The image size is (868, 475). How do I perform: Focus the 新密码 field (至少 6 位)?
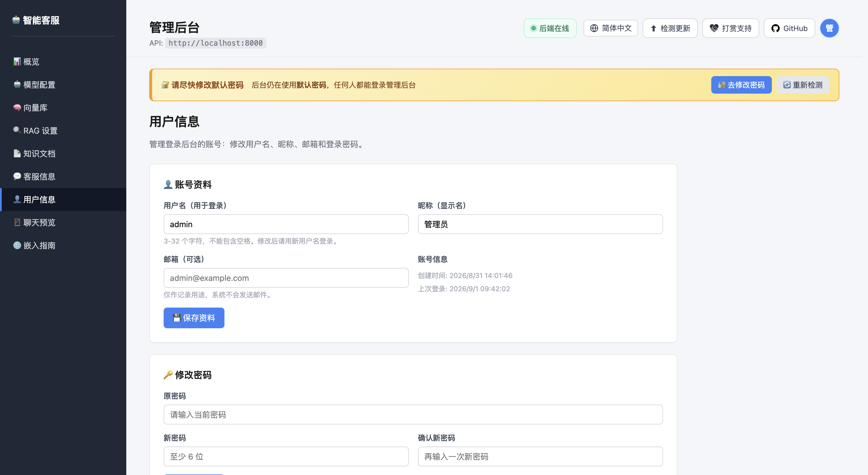pyautogui.click(x=286, y=456)
